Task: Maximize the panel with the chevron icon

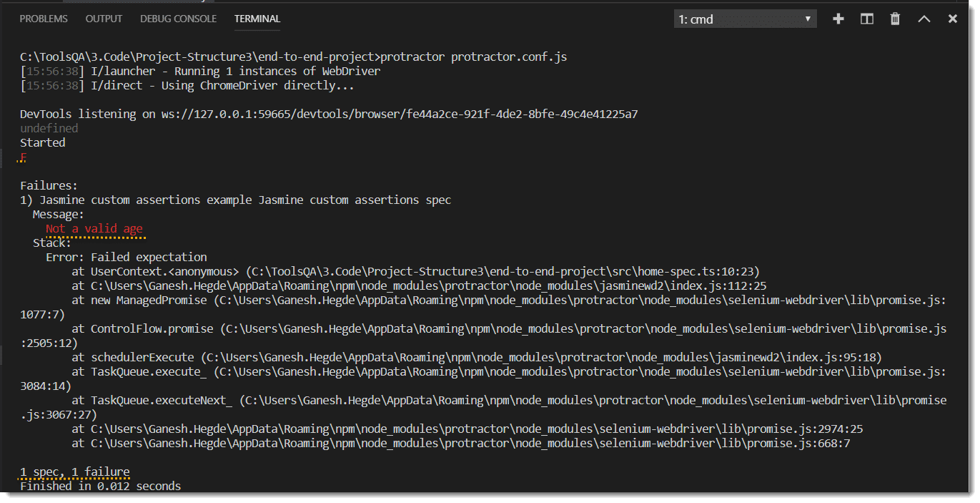Action: (923, 18)
